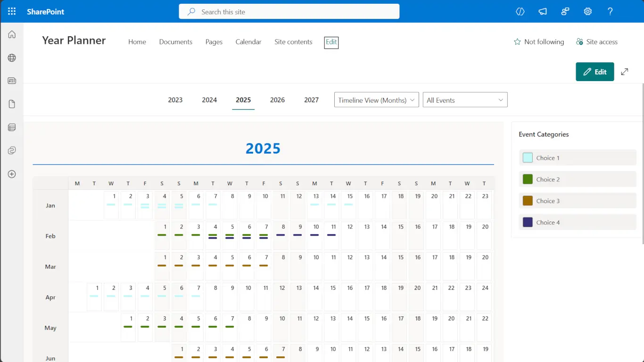Image resolution: width=644 pixels, height=362 pixels.
Task: Open the Help question mark icon
Action: pyautogui.click(x=610, y=11)
